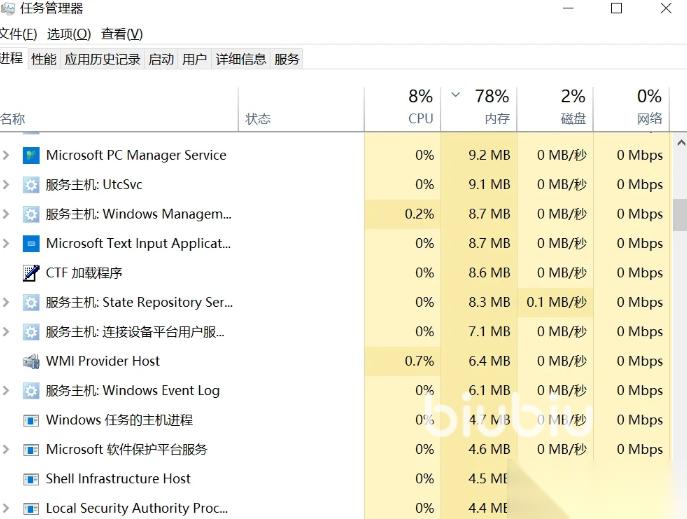The image size is (687, 519).
Task: Sort by the 内存 column header
Action: (x=479, y=108)
